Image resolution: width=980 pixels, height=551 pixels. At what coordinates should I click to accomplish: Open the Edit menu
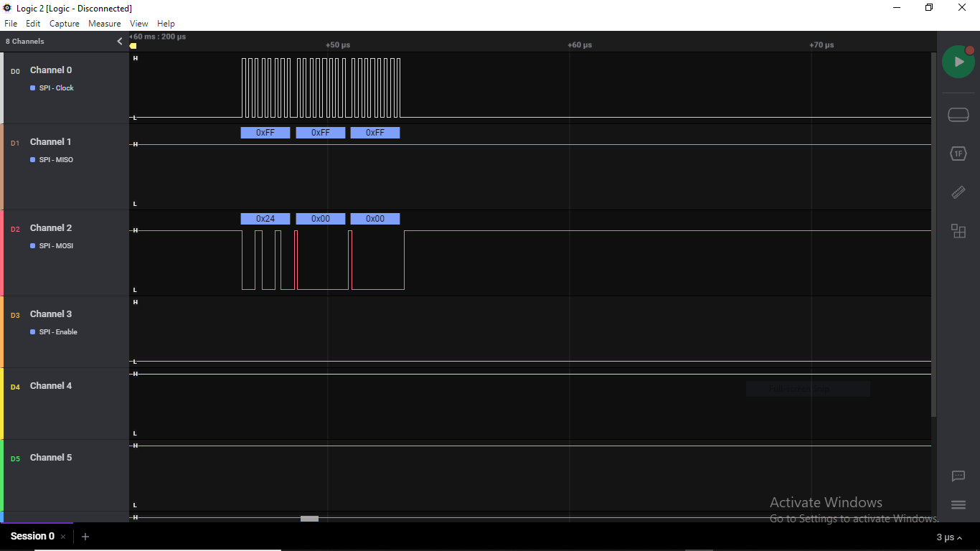(33, 24)
